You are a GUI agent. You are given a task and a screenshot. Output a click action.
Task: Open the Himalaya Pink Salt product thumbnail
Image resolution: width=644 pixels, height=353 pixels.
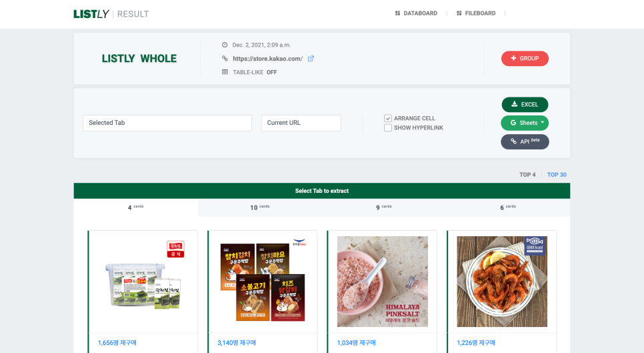382,281
